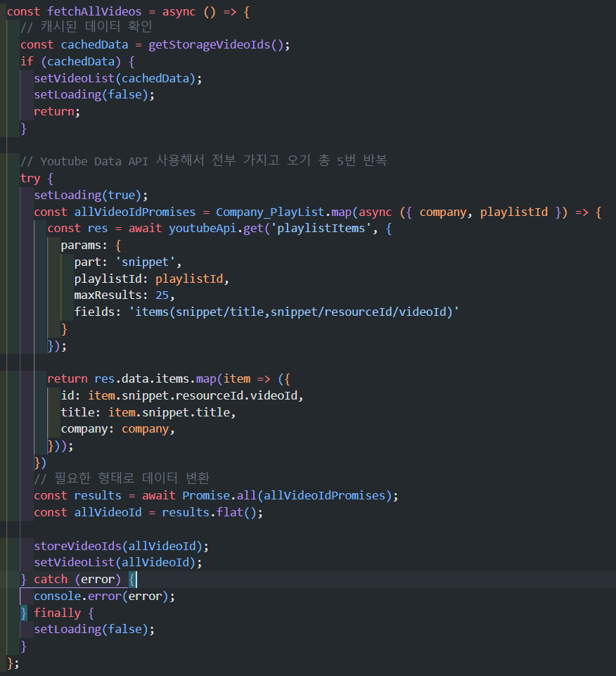This screenshot has height=676, width=616.
Task: Click 'title: item.snippet.title' line
Action: [x=148, y=413]
